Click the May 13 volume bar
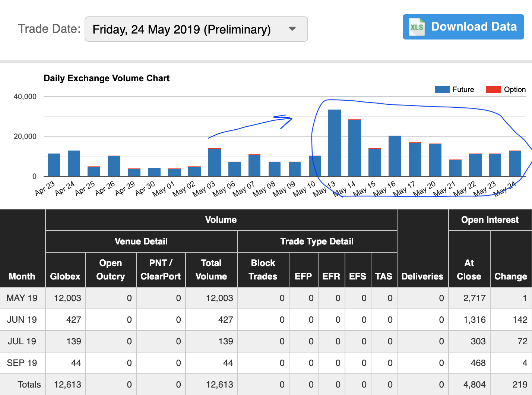The height and width of the screenshot is (395, 532). coord(335,143)
